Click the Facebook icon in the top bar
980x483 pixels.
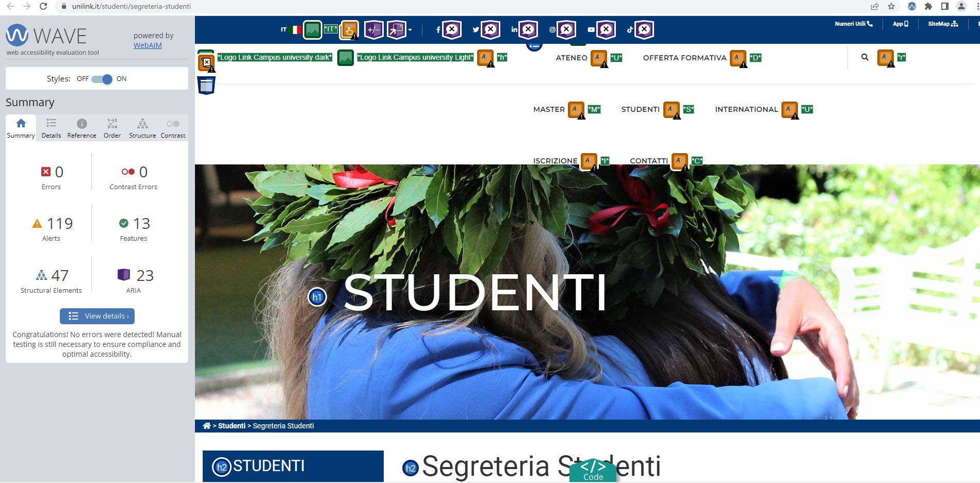(438, 30)
